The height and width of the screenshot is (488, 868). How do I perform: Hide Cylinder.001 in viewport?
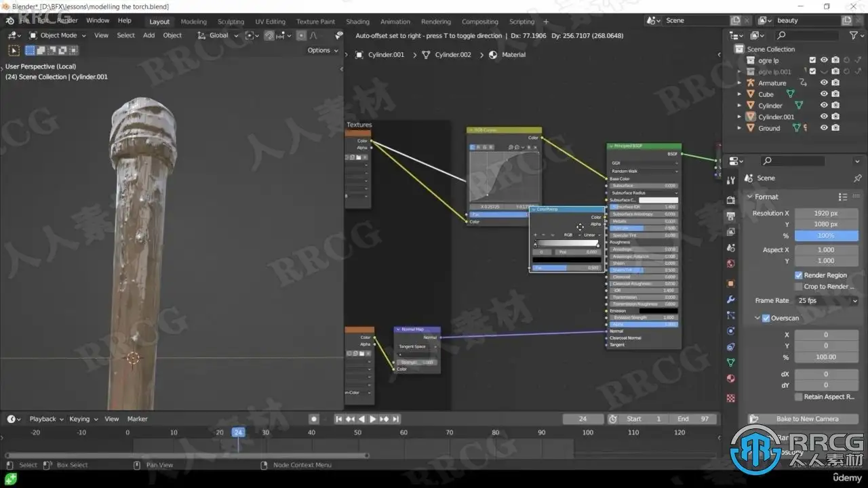(824, 117)
